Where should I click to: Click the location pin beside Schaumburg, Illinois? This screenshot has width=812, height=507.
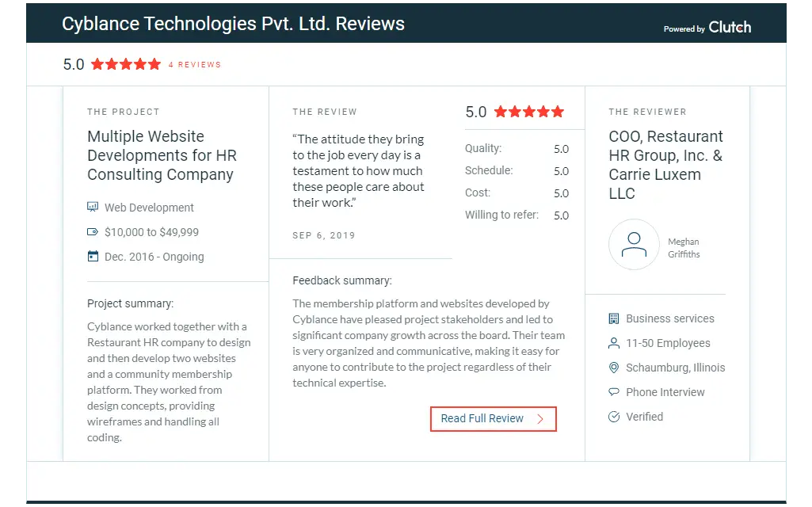coord(614,368)
